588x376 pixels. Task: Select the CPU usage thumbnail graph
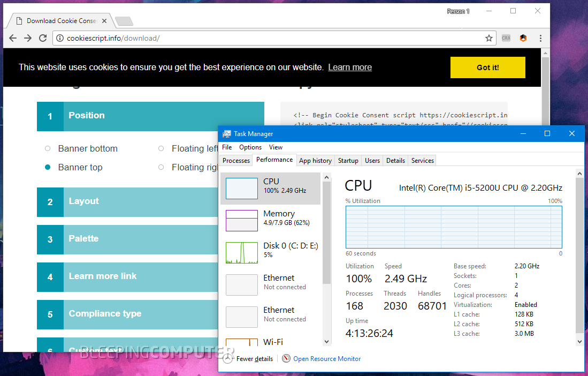[x=242, y=189]
